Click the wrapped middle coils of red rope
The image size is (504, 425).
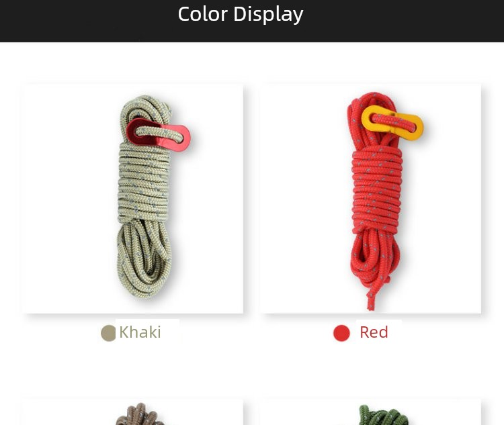pos(377,189)
